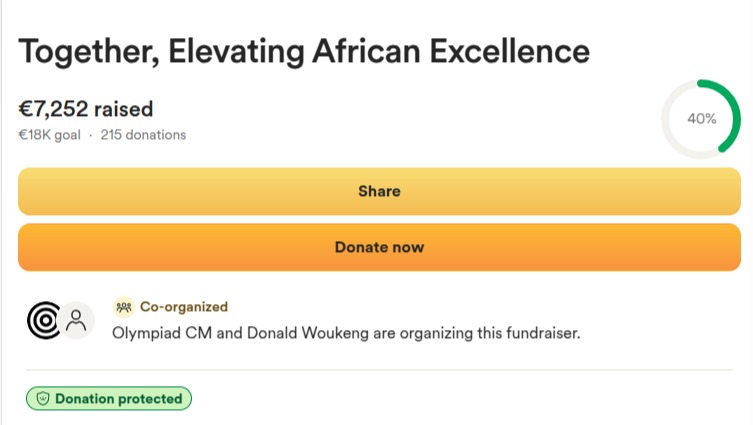Viewport: 753px width, 425px height.
Task: Select the Olympiad CM organizer name
Action: pos(162,333)
